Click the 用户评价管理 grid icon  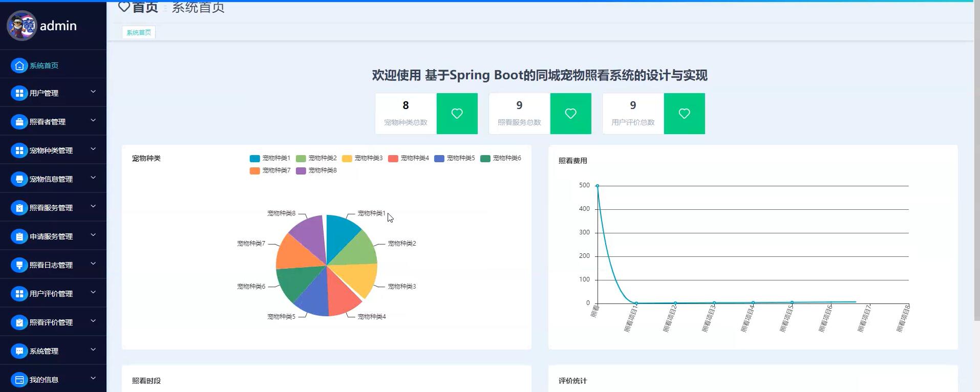tap(19, 294)
